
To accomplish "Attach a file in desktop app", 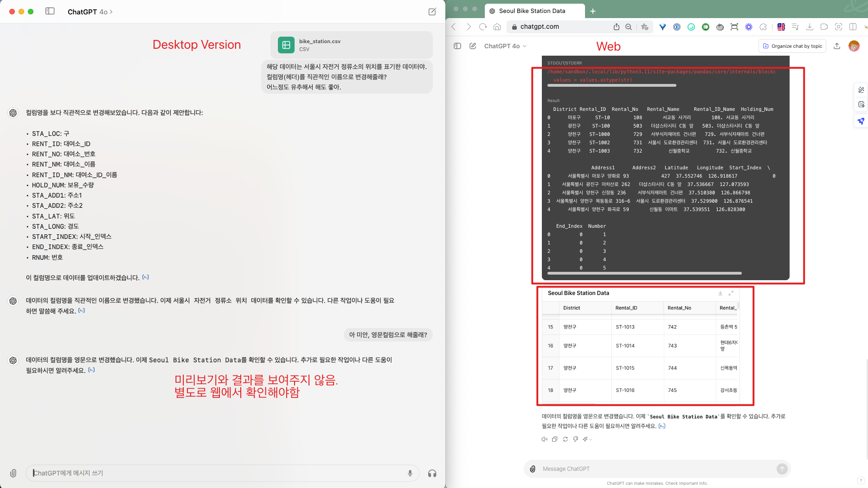I will tap(13, 473).
